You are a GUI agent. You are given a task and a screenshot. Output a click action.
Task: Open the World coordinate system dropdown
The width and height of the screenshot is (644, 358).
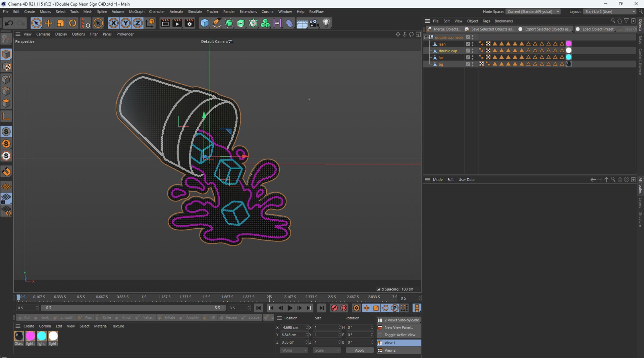[x=294, y=350]
